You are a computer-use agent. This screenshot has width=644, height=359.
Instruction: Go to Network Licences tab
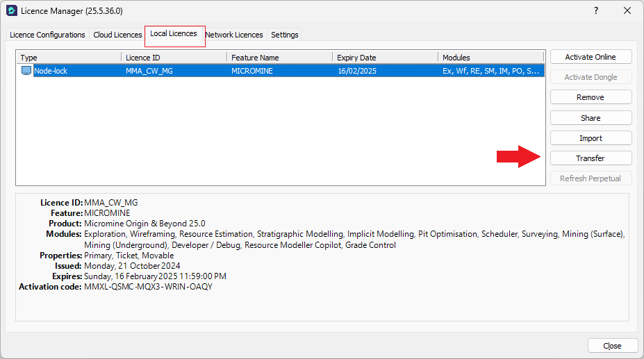(x=234, y=35)
